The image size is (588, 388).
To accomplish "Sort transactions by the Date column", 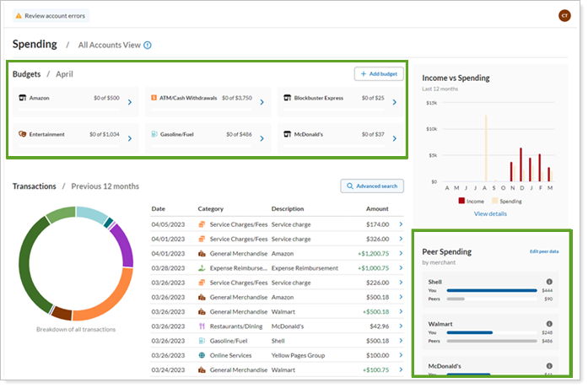I will pyautogui.click(x=158, y=208).
